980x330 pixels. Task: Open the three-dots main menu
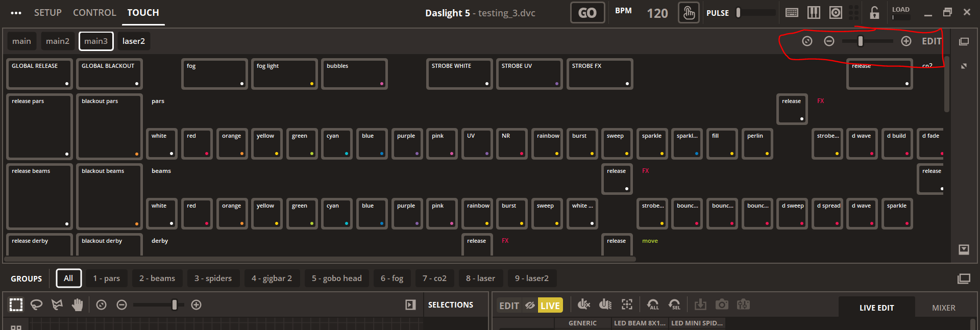[16, 13]
